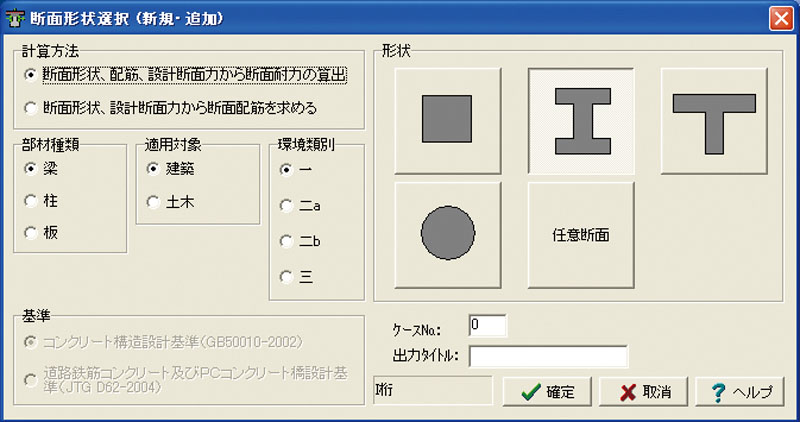The height and width of the screenshot is (422, 800).
Task: Select the rectangular section shape
Action: [448, 121]
